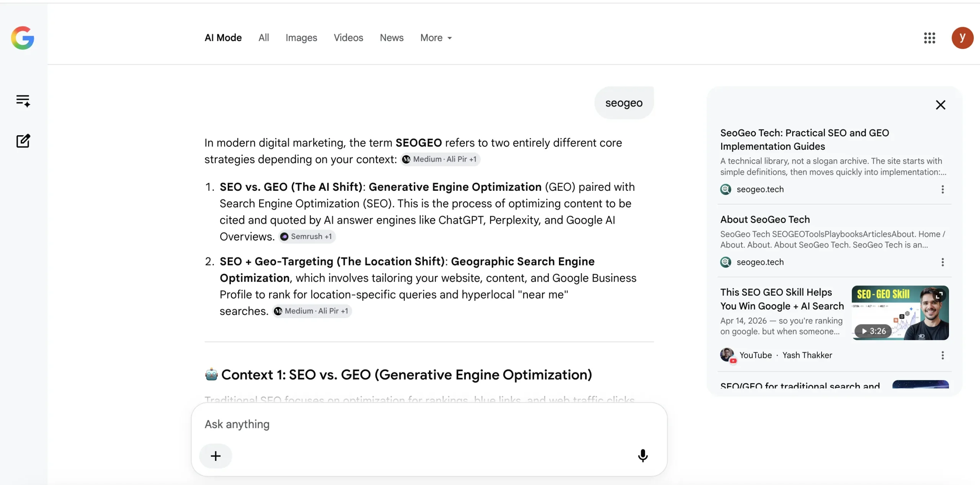The width and height of the screenshot is (980, 485).
Task: Open AI Mode history icon in sidebar
Action: (23, 101)
